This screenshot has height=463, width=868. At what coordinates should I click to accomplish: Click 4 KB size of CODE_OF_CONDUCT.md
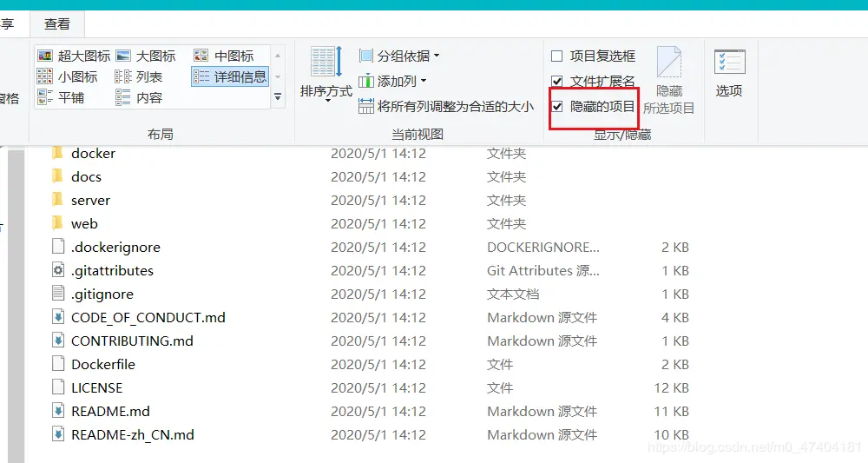pos(675,317)
